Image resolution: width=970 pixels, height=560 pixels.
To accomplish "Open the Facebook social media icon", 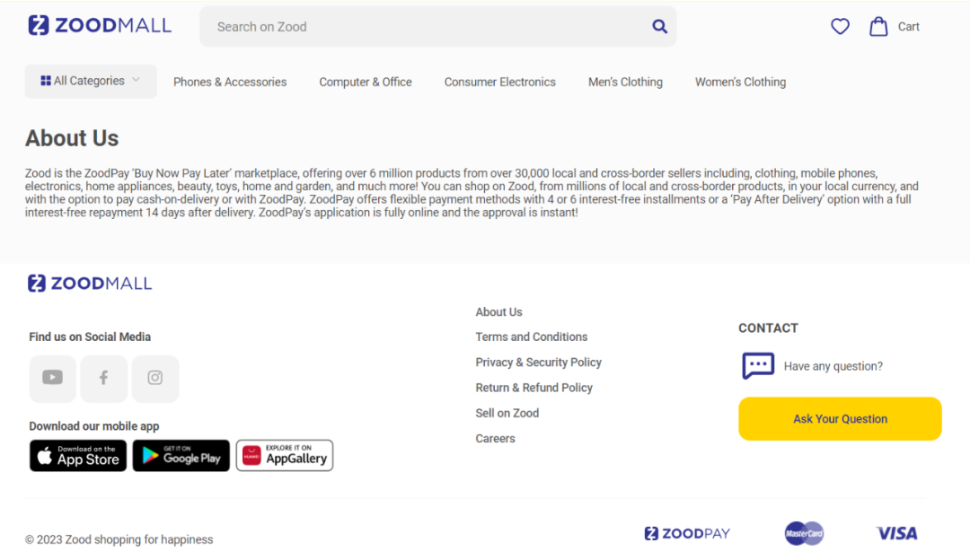I will point(104,379).
